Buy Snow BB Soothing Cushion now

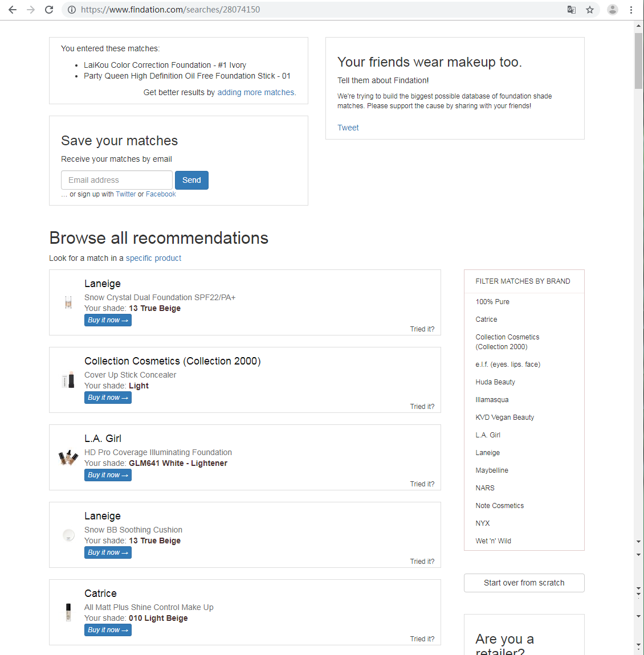(x=108, y=552)
